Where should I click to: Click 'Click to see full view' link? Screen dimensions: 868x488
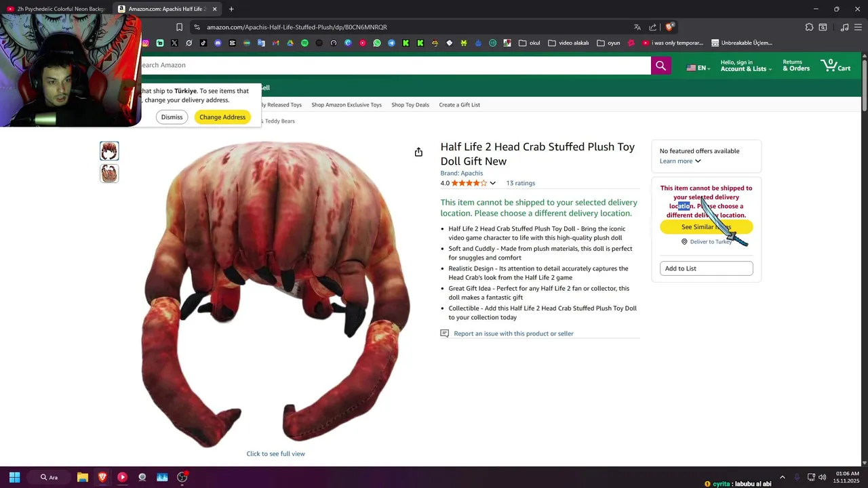click(275, 454)
